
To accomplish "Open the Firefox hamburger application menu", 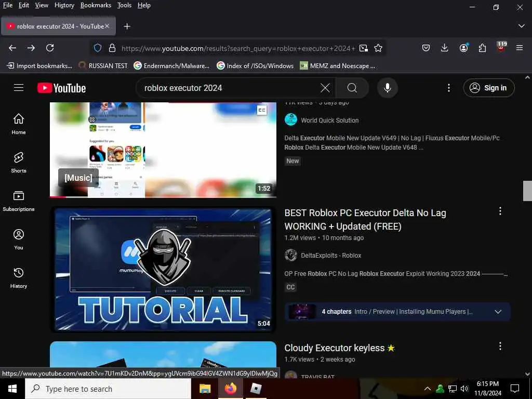I will [x=520, y=48].
